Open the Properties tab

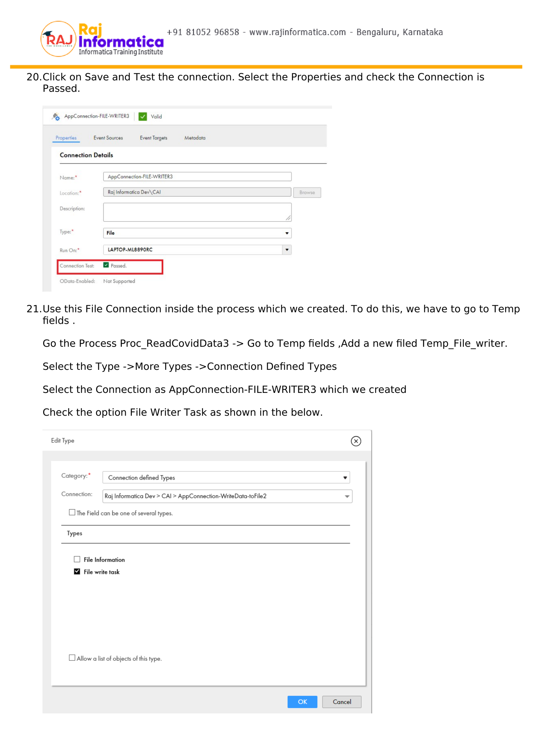pyautogui.click(x=66, y=138)
